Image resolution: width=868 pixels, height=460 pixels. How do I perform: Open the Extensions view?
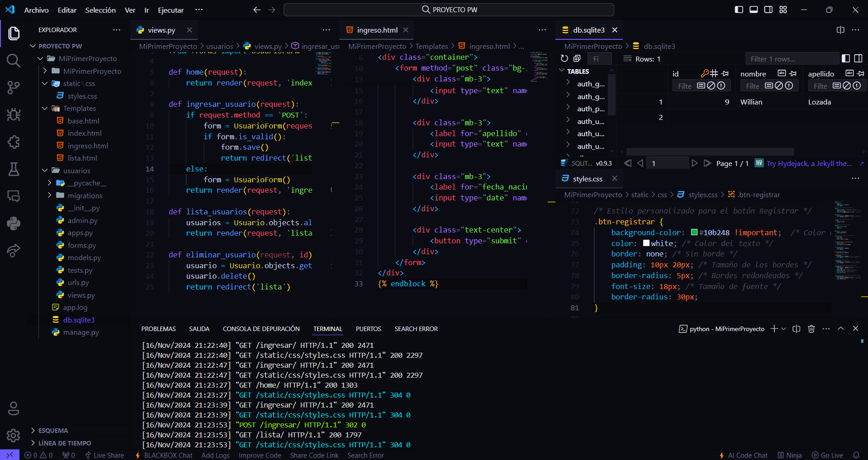(14, 142)
